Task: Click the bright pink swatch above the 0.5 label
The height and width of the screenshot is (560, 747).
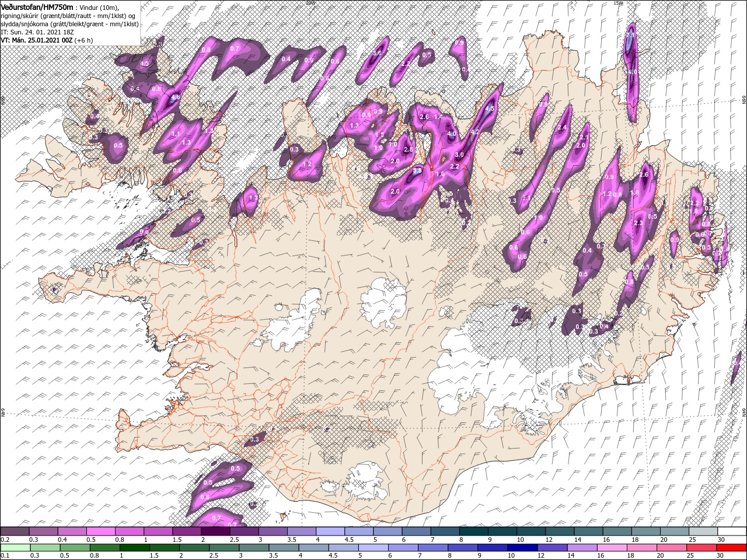Action: click(x=100, y=531)
